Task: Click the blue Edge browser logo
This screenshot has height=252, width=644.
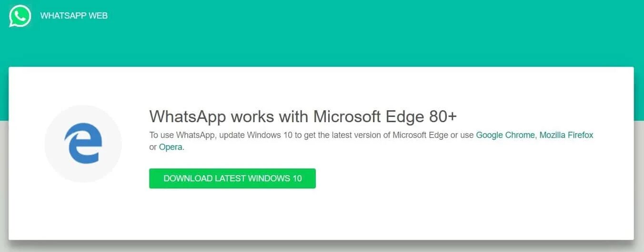Action: pos(83,143)
